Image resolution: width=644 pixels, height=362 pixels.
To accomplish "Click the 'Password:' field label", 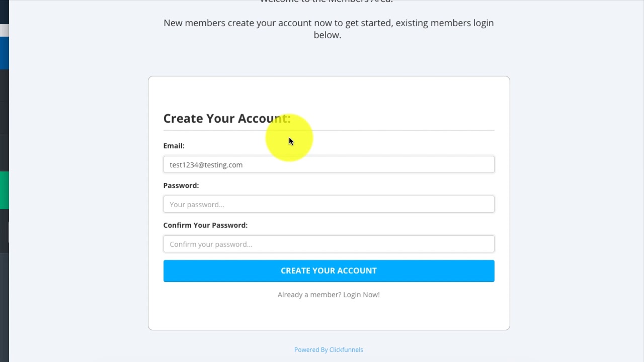I will (x=181, y=186).
